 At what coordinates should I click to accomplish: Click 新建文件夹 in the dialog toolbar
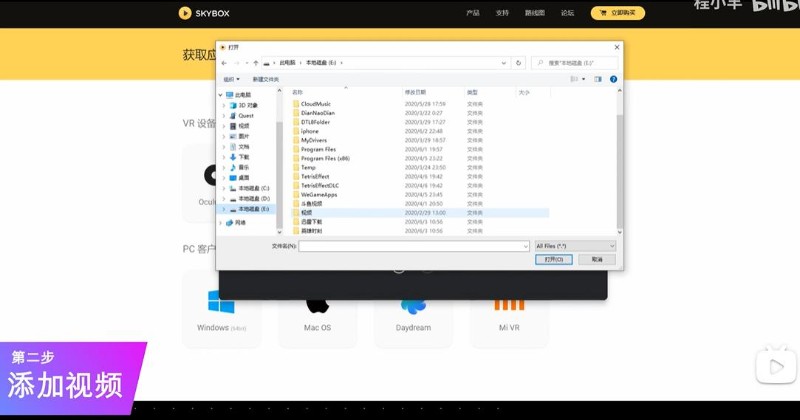266,80
